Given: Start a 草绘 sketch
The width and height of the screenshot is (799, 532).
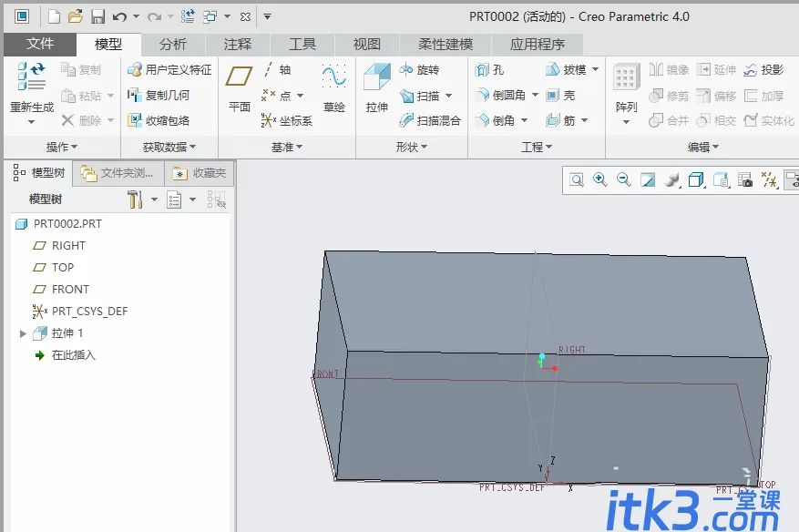Looking at the screenshot, I should pyautogui.click(x=333, y=87).
